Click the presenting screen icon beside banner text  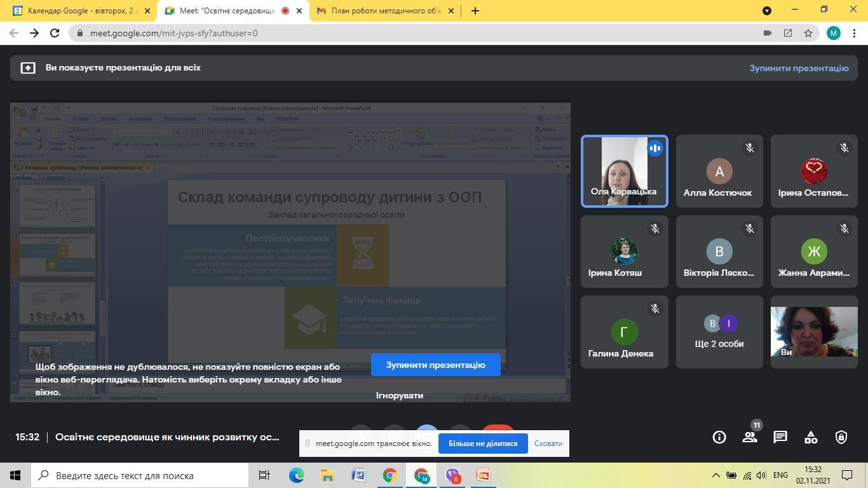click(28, 67)
